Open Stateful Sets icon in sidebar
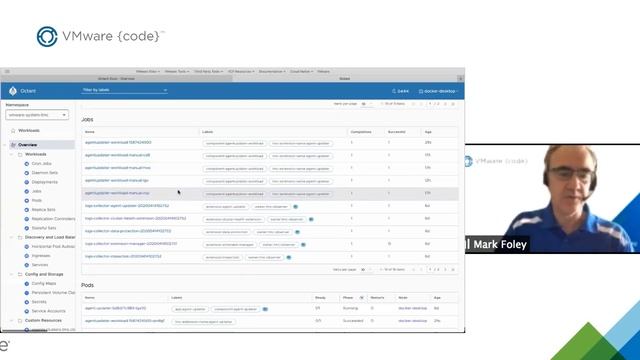Viewport: 640px width, 360px height. (27, 228)
